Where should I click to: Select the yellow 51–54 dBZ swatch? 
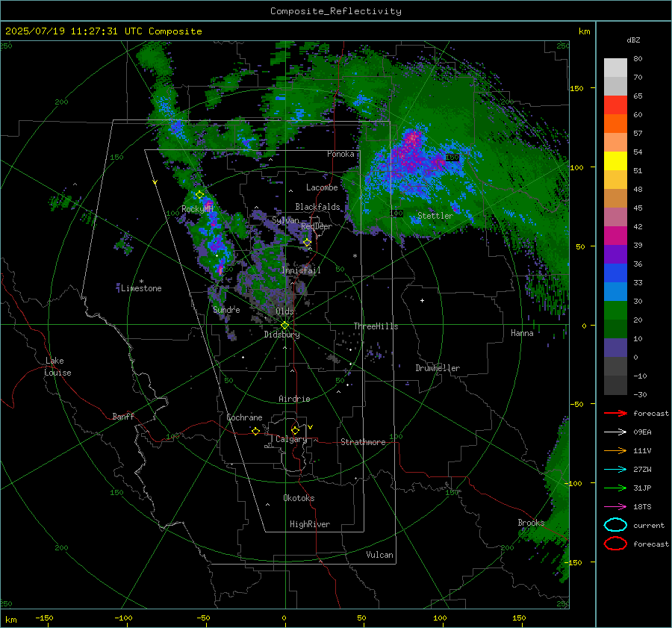[615, 161]
